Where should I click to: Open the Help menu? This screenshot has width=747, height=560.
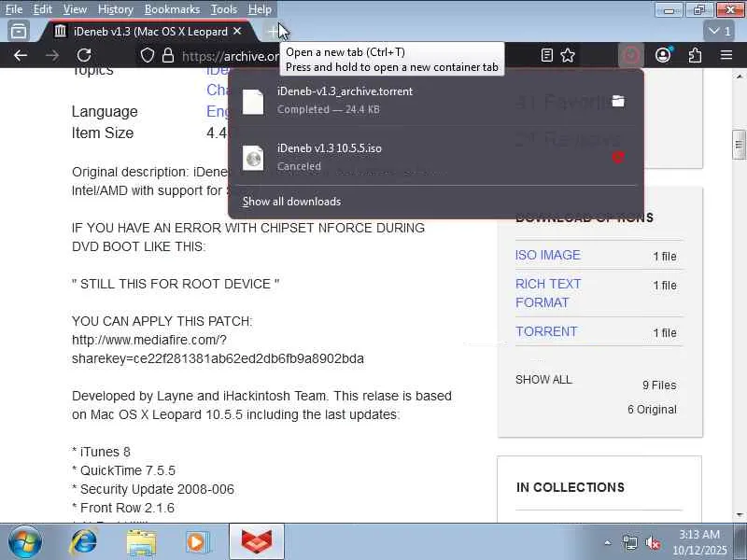coord(260,9)
